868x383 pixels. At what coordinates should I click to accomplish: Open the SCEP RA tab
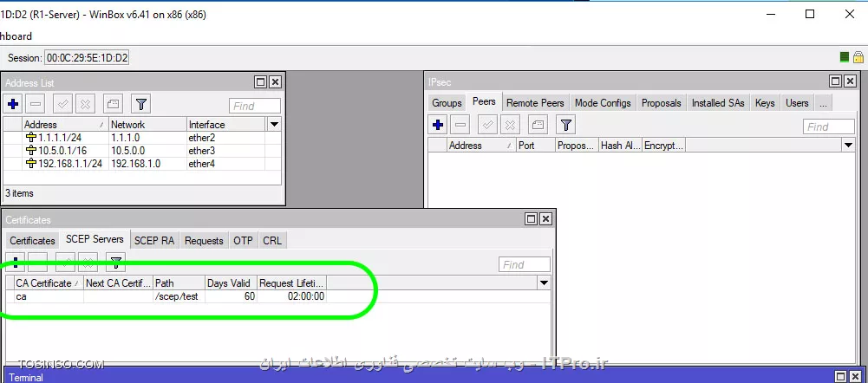[153, 241]
